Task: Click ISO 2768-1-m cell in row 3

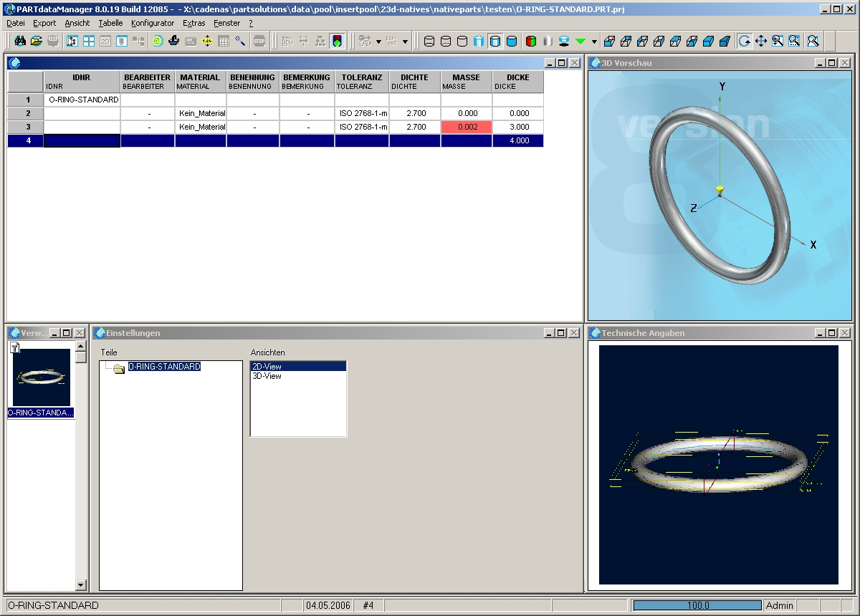Action: coord(362,127)
